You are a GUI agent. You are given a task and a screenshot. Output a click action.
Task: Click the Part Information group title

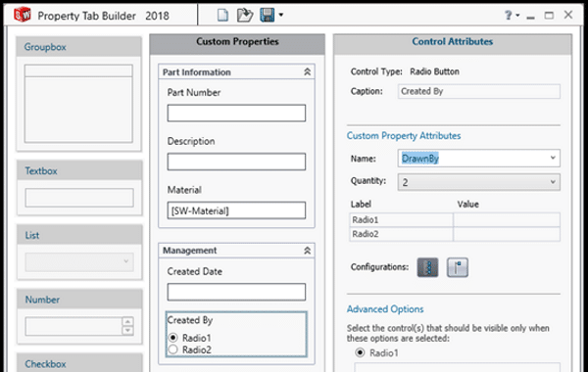[197, 72]
